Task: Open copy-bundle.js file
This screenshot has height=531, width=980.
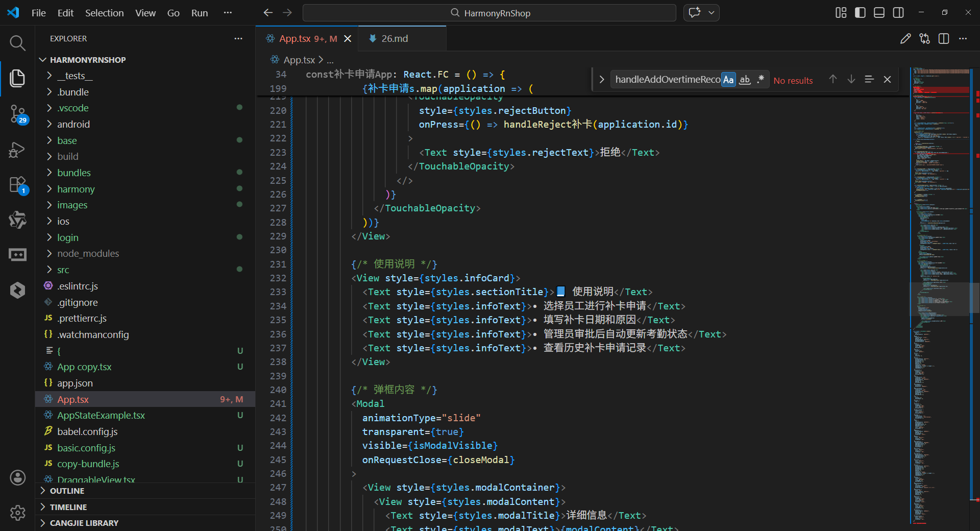Action: tap(145, 464)
